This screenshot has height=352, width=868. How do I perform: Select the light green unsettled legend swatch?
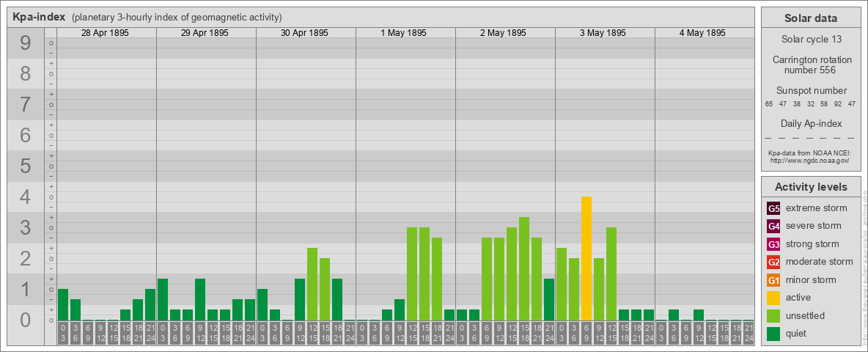pos(773,315)
